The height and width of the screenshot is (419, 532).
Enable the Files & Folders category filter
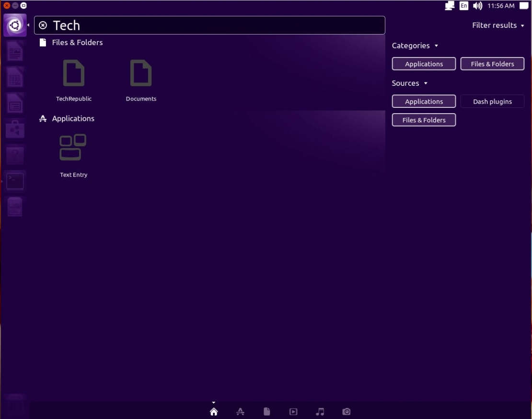click(492, 64)
